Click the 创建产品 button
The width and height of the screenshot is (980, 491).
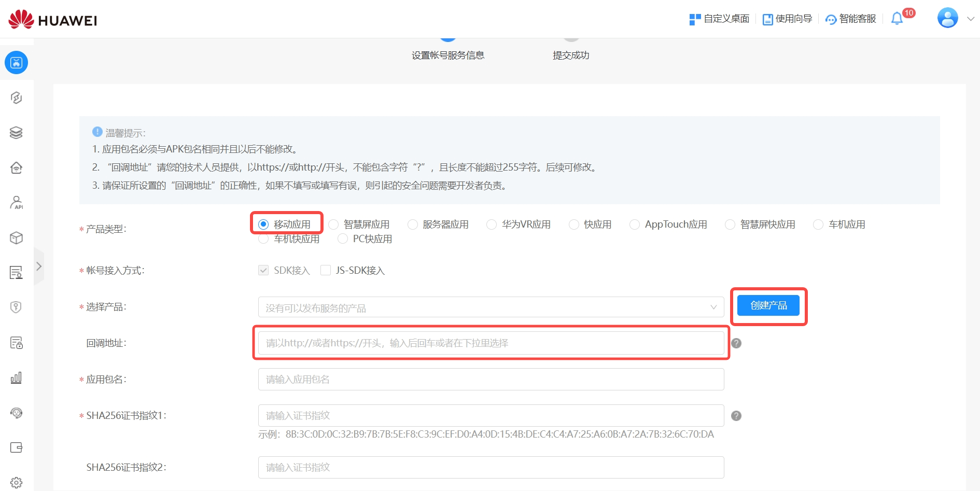tap(768, 305)
